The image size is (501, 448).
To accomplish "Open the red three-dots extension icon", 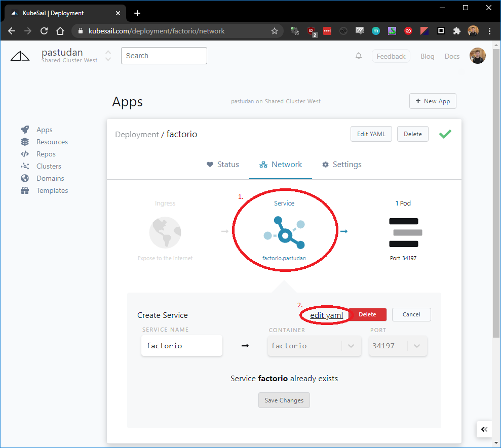I will (x=327, y=31).
